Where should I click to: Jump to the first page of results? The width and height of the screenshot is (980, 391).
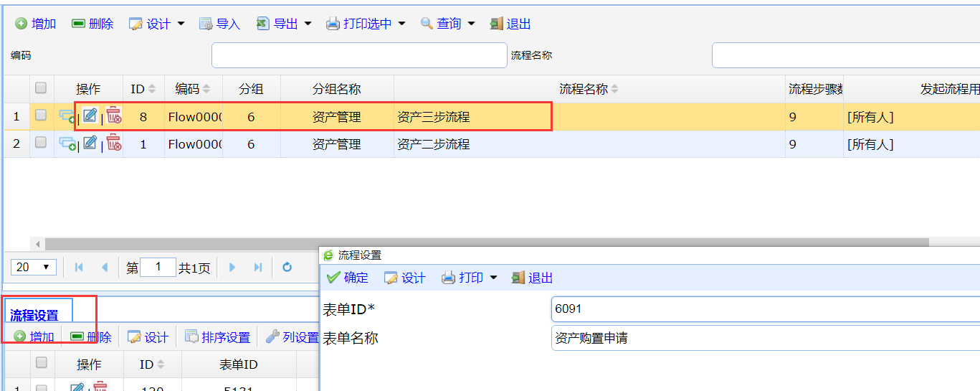pyautogui.click(x=79, y=268)
